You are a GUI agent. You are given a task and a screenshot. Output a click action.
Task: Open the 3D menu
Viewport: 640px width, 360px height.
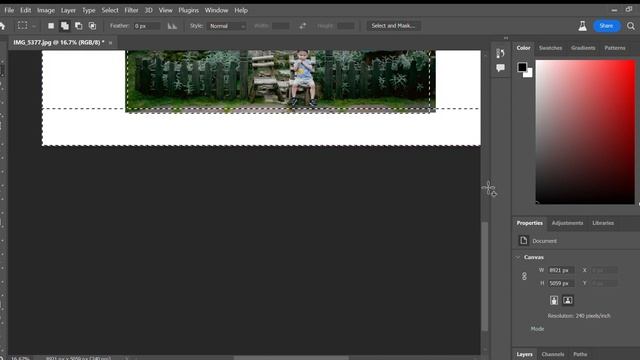click(149, 10)
